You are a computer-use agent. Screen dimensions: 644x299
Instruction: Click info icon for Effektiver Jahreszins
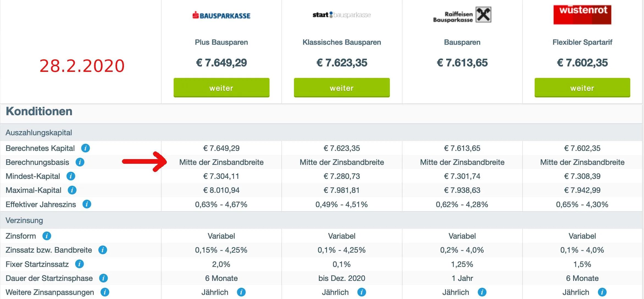point(87,204)
